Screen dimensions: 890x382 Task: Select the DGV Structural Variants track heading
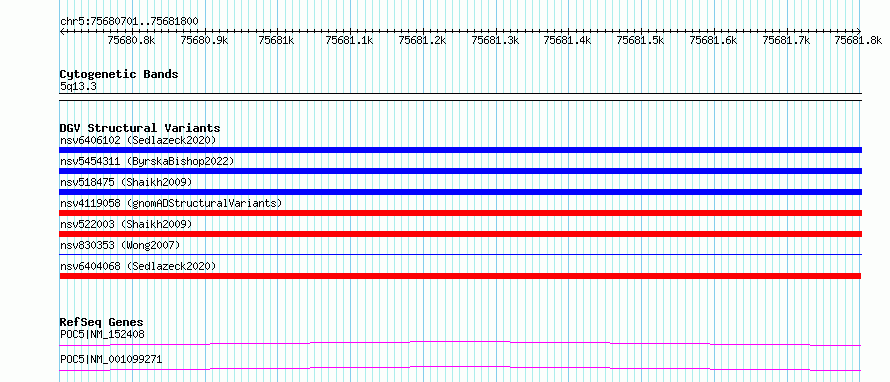click(140, 128)
